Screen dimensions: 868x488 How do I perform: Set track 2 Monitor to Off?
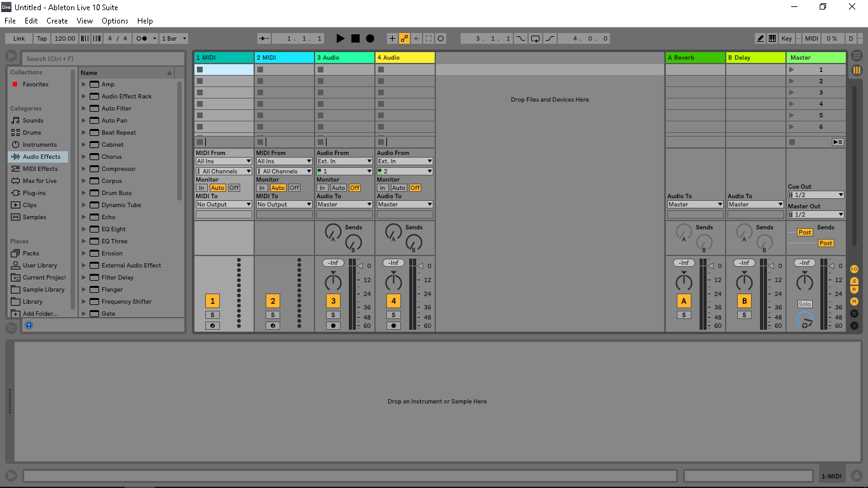(x=295, y=188)
